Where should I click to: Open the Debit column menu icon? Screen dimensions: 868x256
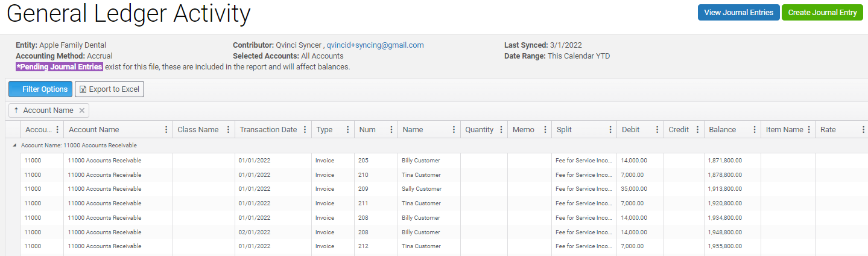[x=654, y=130]
